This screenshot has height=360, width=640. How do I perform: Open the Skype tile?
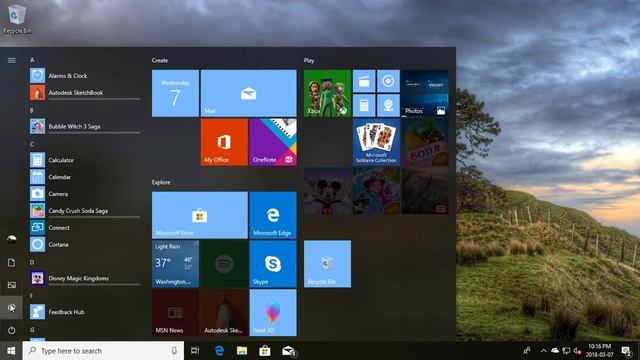pos(273,264)
